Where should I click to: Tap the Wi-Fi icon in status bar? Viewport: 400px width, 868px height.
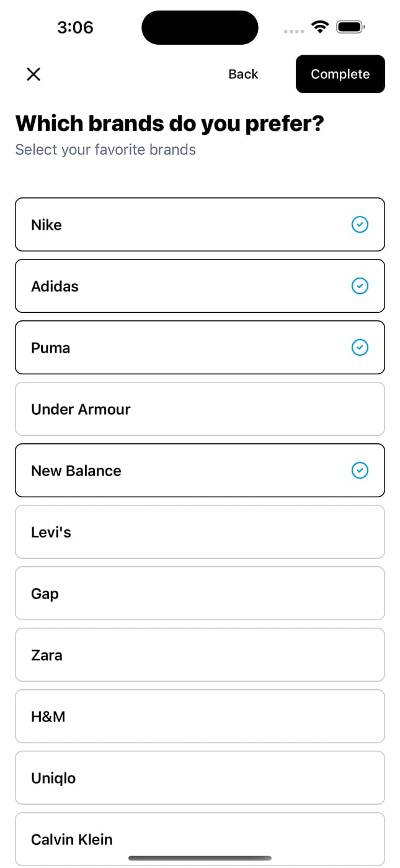[320, 27]
